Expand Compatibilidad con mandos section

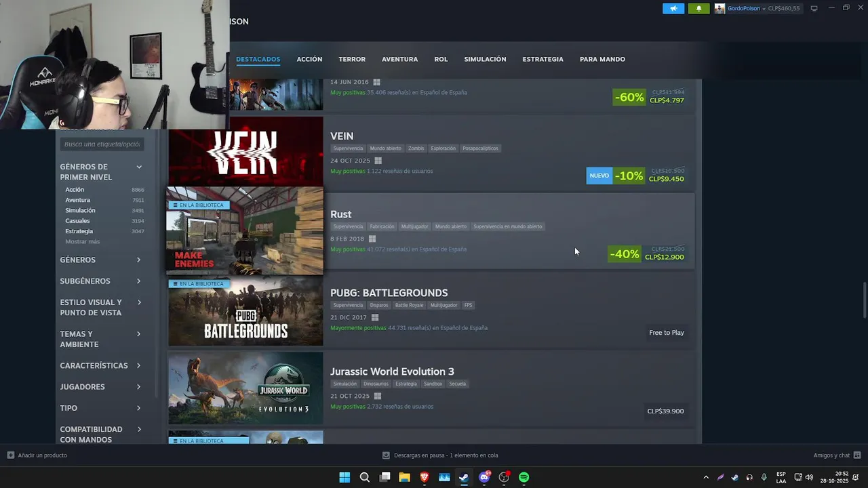coord(139,429)
